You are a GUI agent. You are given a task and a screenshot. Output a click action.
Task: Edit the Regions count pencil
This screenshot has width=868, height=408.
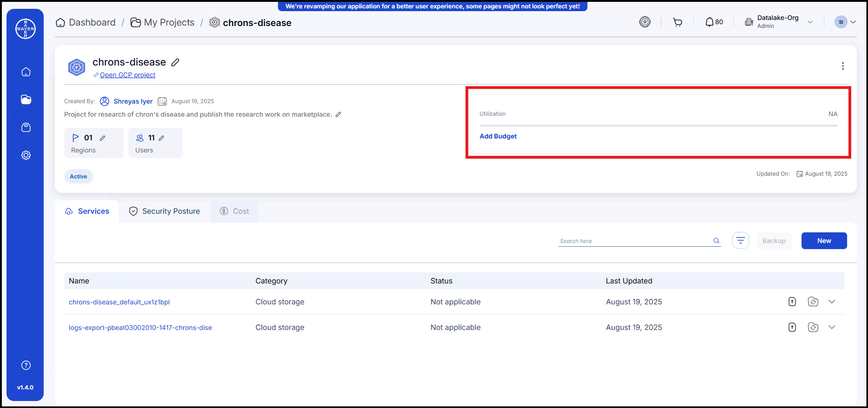[x=102, y=138]
